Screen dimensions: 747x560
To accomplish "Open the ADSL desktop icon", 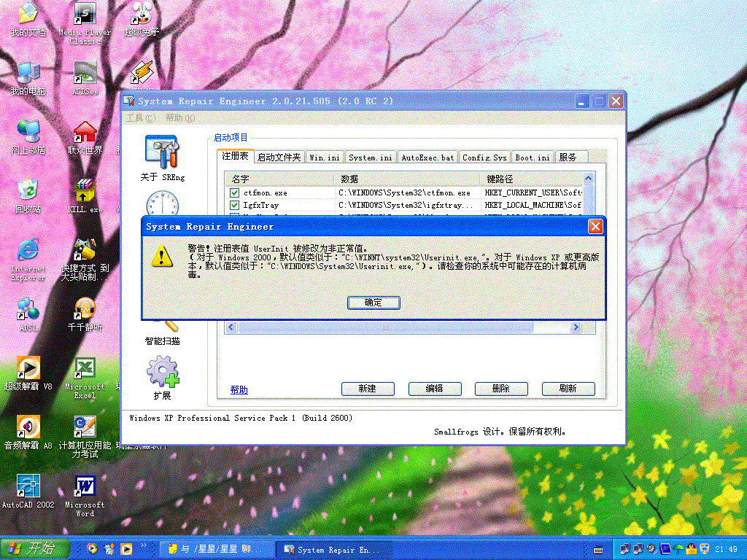I will [x=28, y=315].
